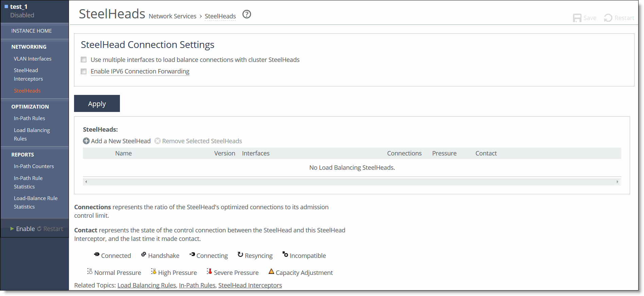This screenshot has width=644, height=296.
Task: Click the Restart text in header
Action: (x=624, y=18)
